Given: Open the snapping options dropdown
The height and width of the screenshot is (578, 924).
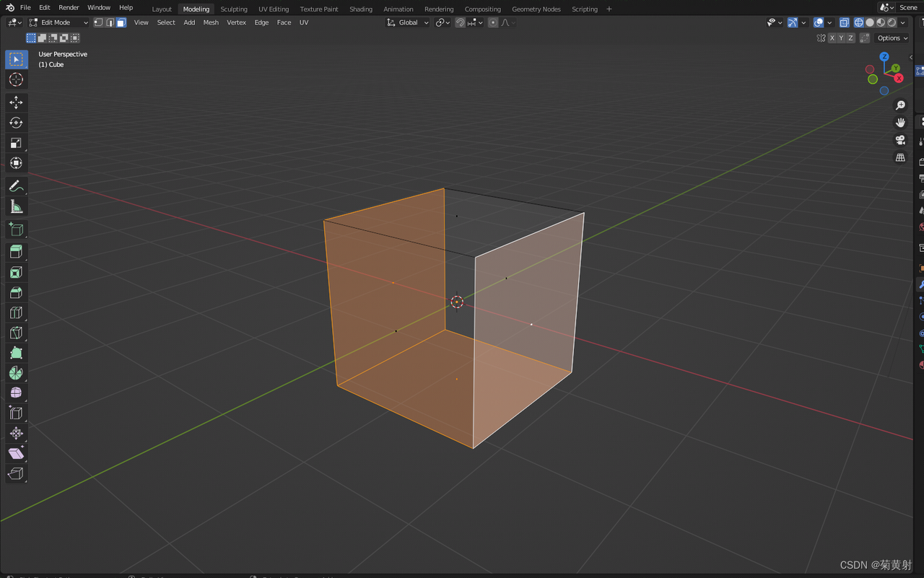Looking at the screenshot, I should coord(475,22).
